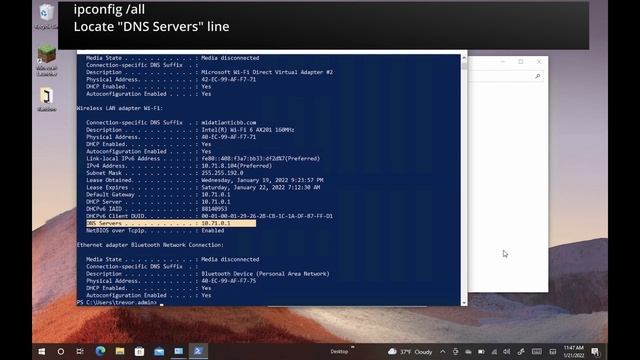Click the Subnet Mask 255.255.192.0 line
640x360 pixels.
pos(164,173)
